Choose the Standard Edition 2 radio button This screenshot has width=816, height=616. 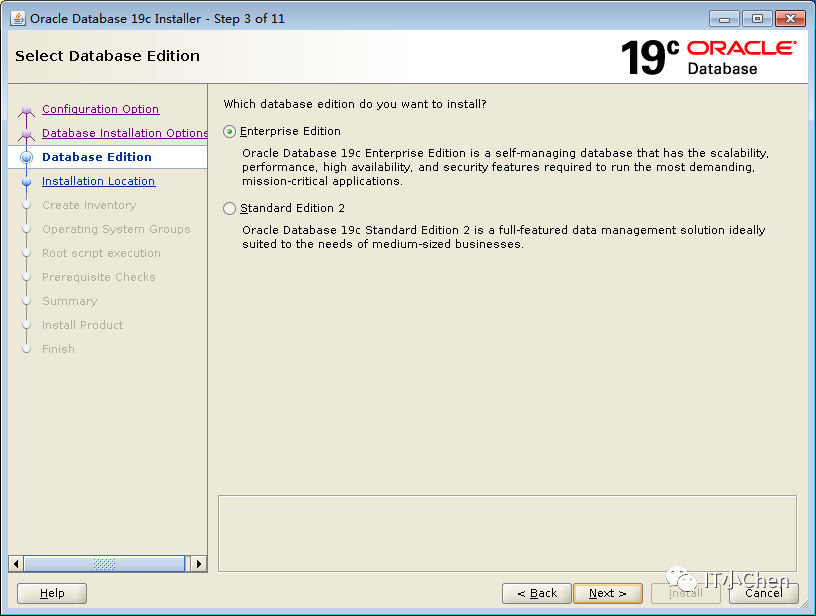point(230,209)
